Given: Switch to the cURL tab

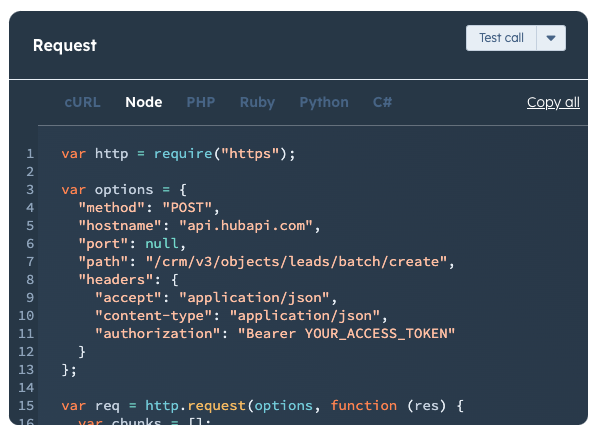Looking at the screenshot, I should pos(82,102).
